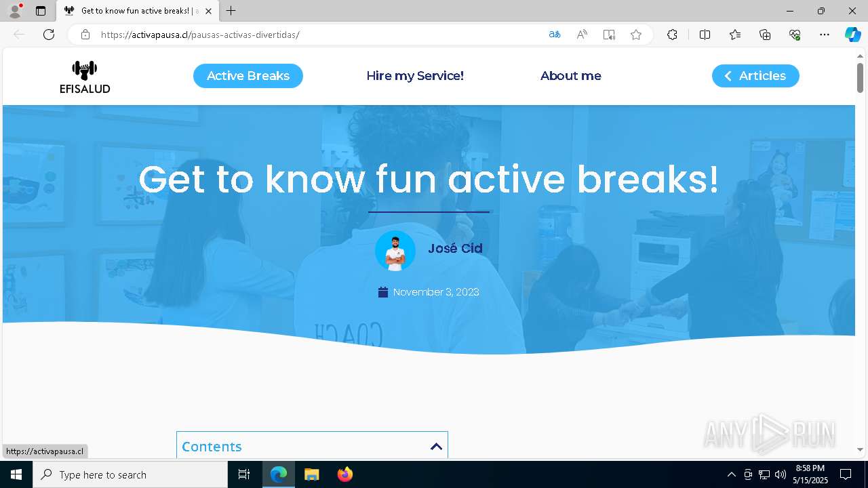
Task: Launch Firefox from taskbar
Action: tap(344, 474)
